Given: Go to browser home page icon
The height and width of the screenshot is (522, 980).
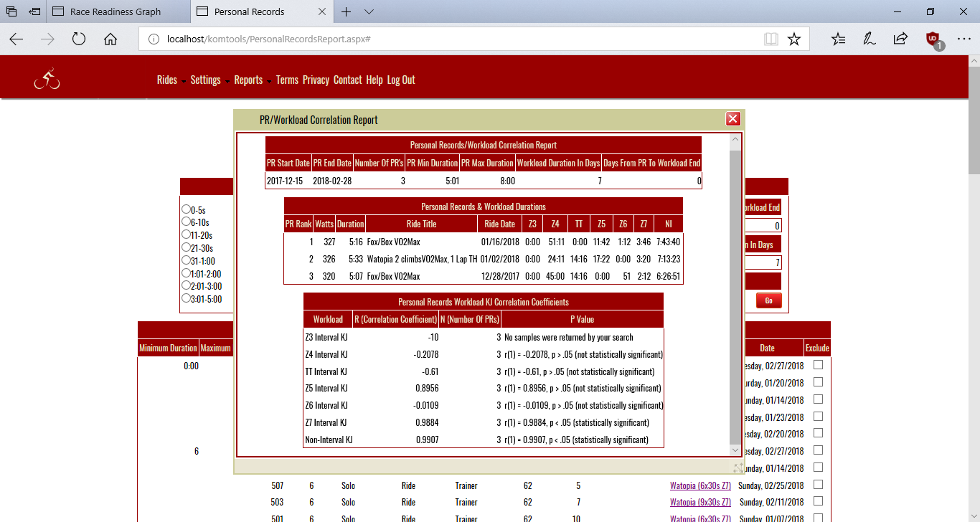Looking at the screenshot, I should [x=110, y=39].
